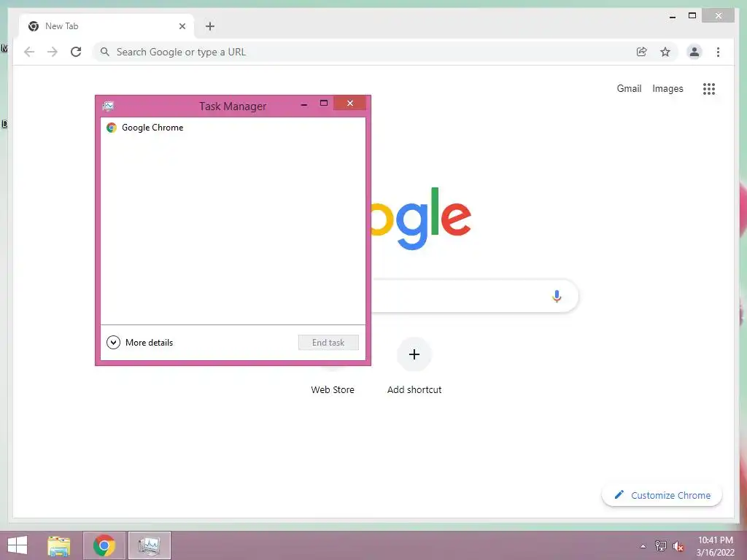Reload the page in Chrome
This screenshot has width=747, height=560.
point(76,52)
